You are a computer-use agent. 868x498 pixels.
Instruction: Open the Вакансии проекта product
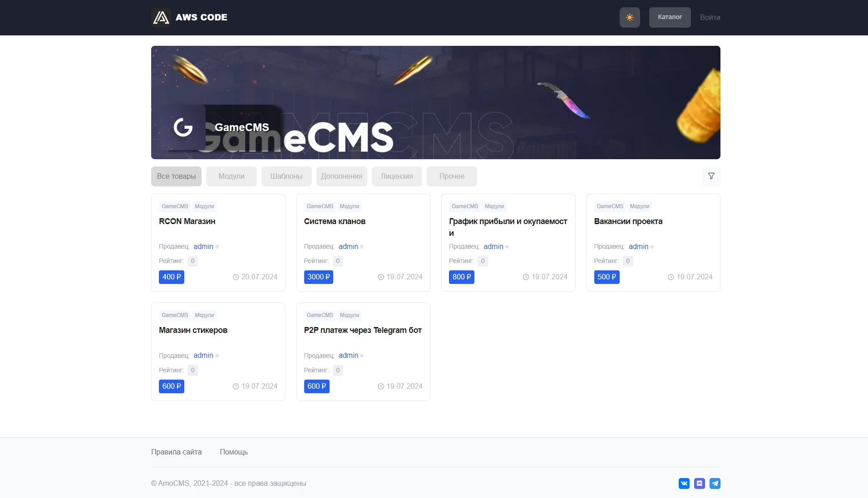(x=628, y=221)
